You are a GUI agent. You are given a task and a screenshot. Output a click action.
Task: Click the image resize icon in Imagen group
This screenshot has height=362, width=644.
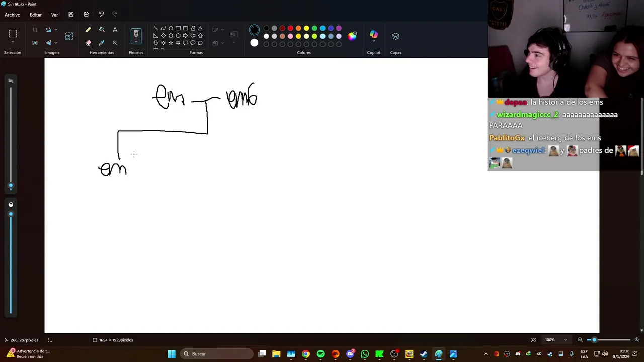(x=69, y=36)
